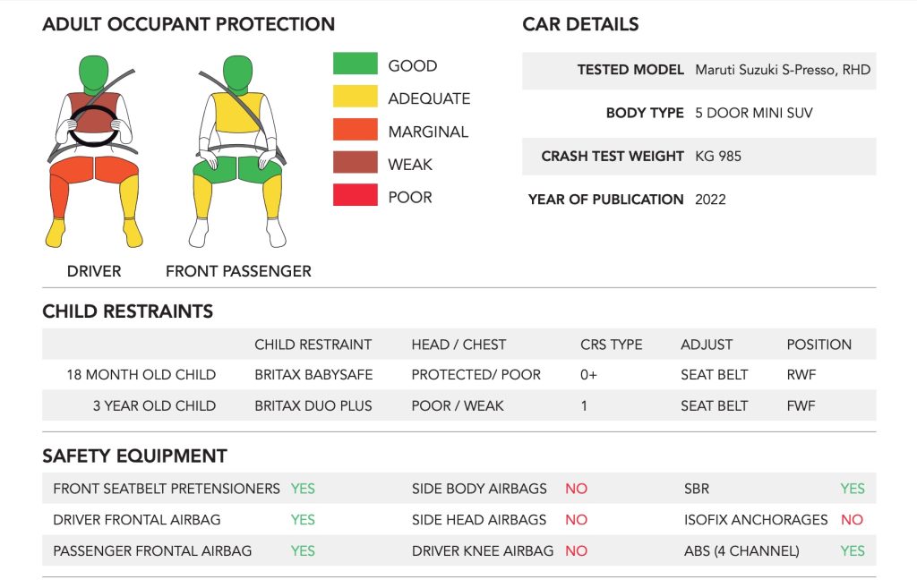Click the SAFETY EQUIPMENT section heading
Viewport: 917px width, 588px height.
point(134,456)
